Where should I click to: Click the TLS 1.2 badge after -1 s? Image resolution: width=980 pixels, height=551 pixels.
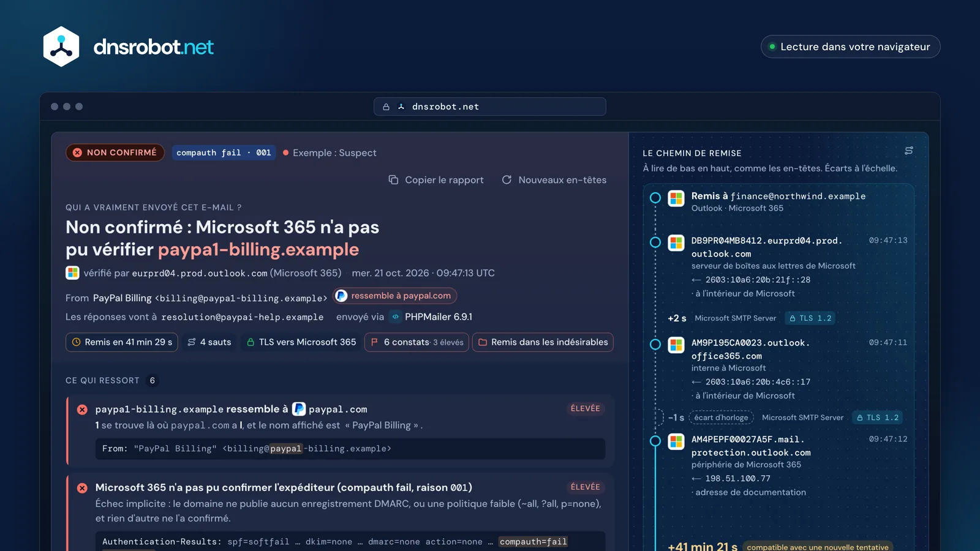[x=878, y=418]
